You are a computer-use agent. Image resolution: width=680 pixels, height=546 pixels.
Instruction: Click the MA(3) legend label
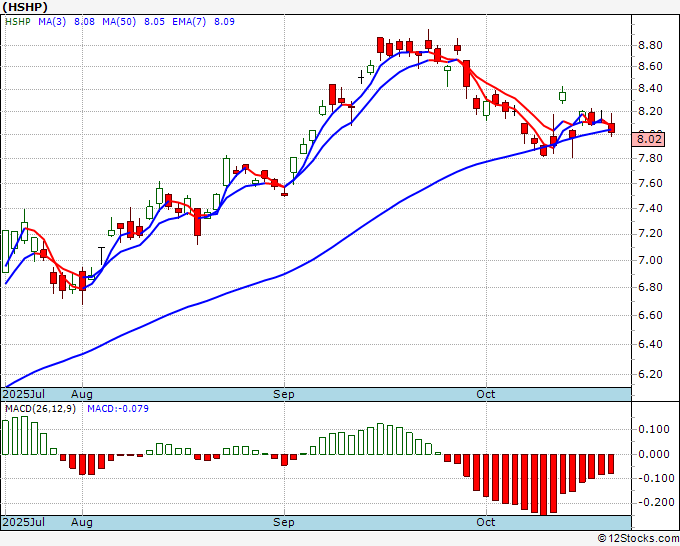point(52,22)
